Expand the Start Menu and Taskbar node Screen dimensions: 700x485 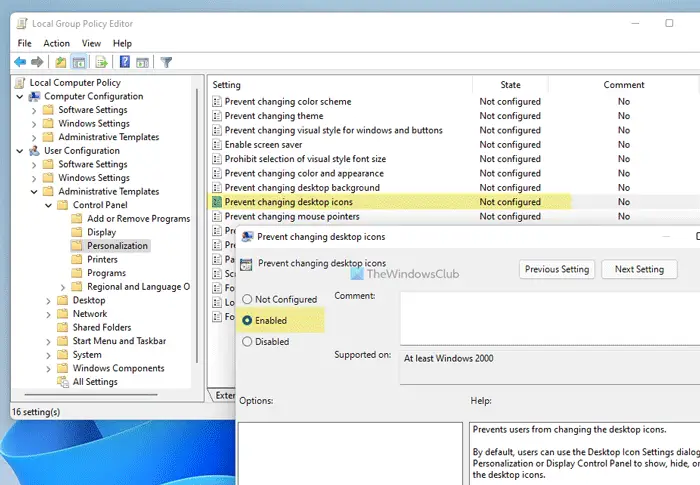pos(48,342)
